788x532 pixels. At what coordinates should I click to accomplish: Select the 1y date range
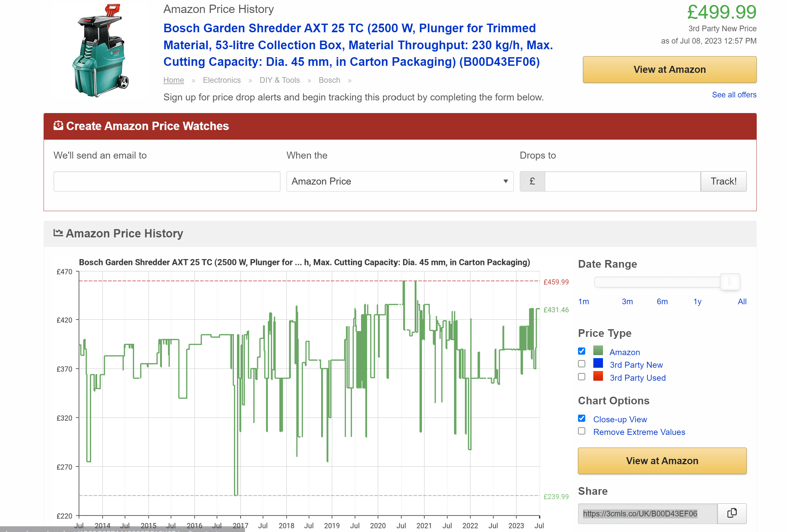tap(697, 302)
